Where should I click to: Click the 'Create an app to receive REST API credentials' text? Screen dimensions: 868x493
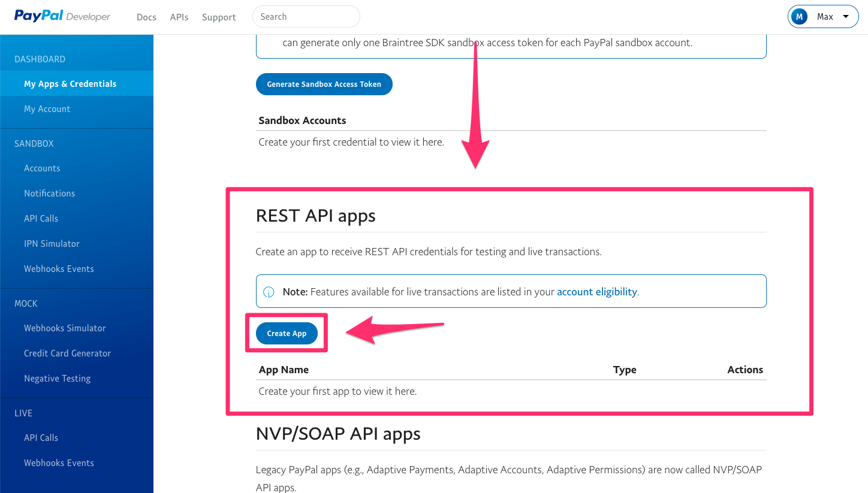click(429, 252)
